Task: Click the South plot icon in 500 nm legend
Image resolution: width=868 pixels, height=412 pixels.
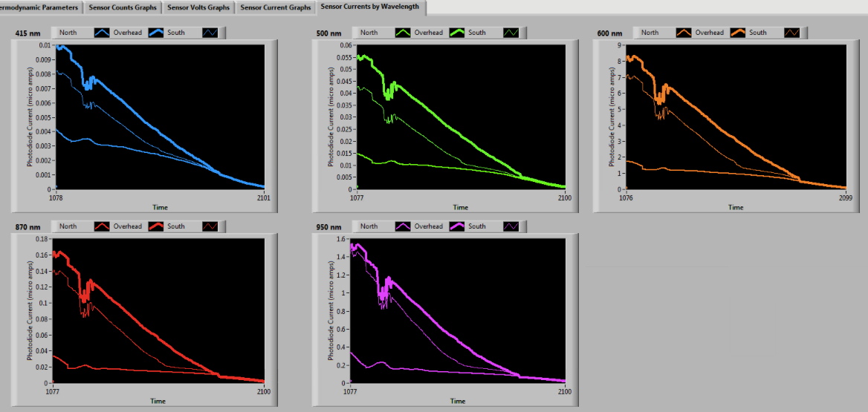Action: (512, 33)
